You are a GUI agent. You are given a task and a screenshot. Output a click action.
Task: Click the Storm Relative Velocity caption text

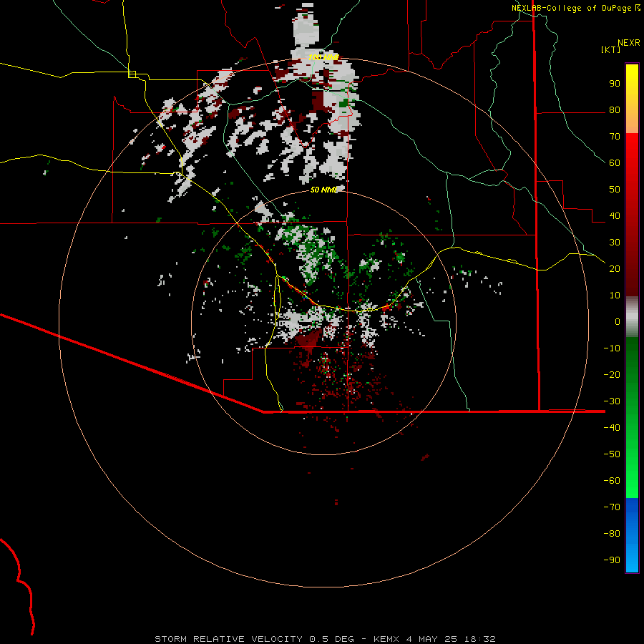pyautogui.click(x=325, y=639)
